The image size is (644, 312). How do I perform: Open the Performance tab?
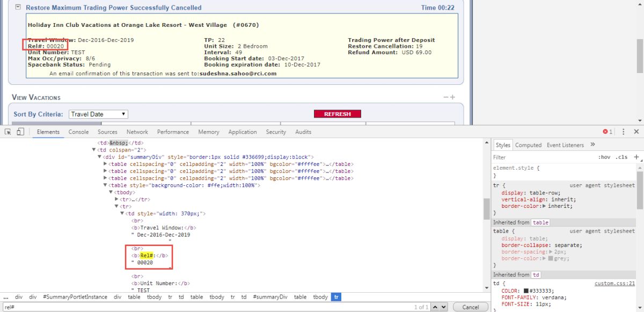point(173,132)
